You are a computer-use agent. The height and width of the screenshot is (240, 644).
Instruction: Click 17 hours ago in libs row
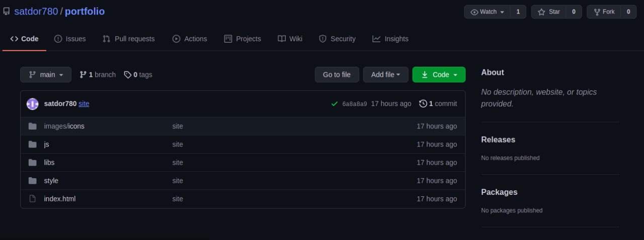click(x=437, y=162)
